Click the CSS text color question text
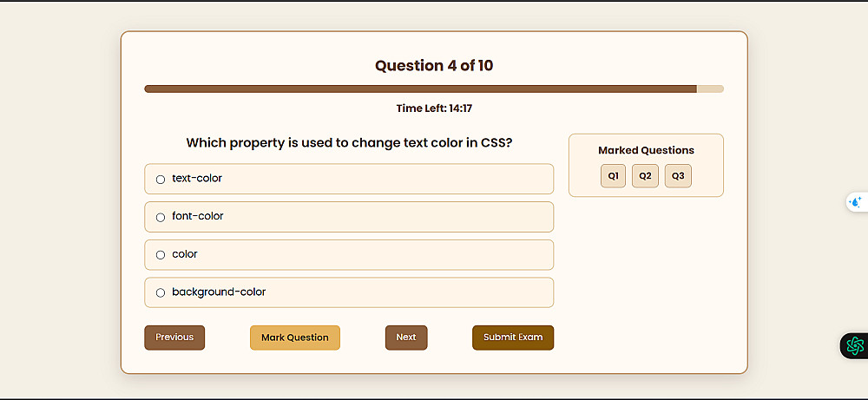Viewport: 868px width, 400px height. tap(349, 142)
